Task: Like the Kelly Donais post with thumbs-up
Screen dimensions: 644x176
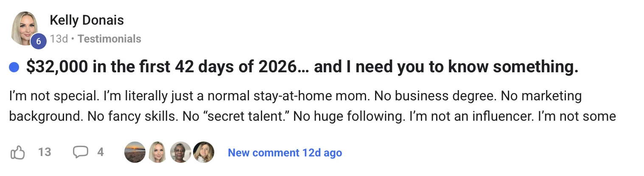Action: click(17, 153)
